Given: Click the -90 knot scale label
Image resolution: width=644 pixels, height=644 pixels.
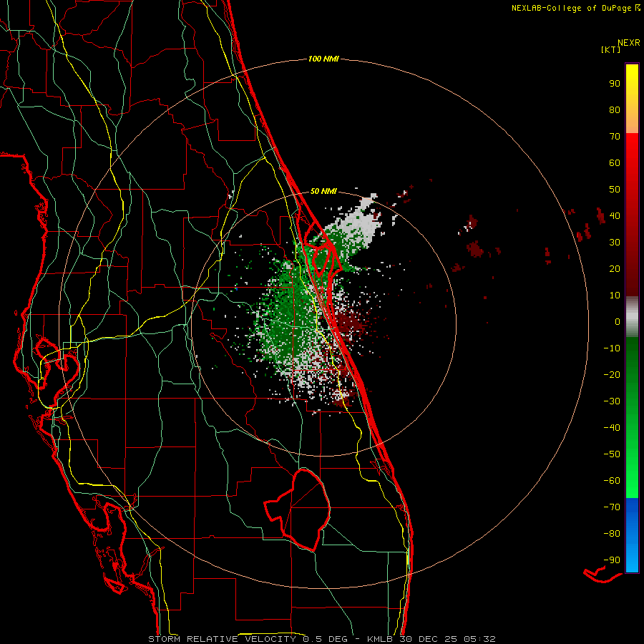Looking at the screenshot, I should tap(612, 560).
